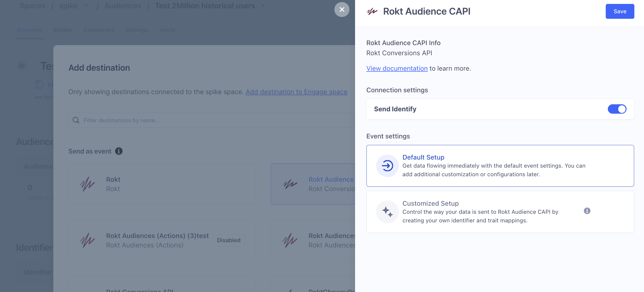
Task: Click the Save button
Action: click(620, 11)
